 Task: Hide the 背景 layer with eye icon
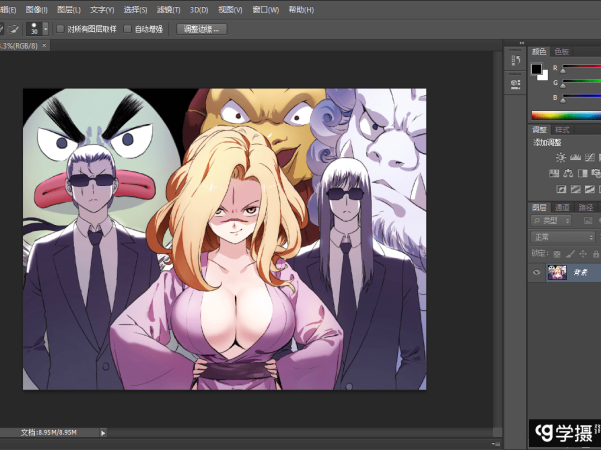click(536, 273)
